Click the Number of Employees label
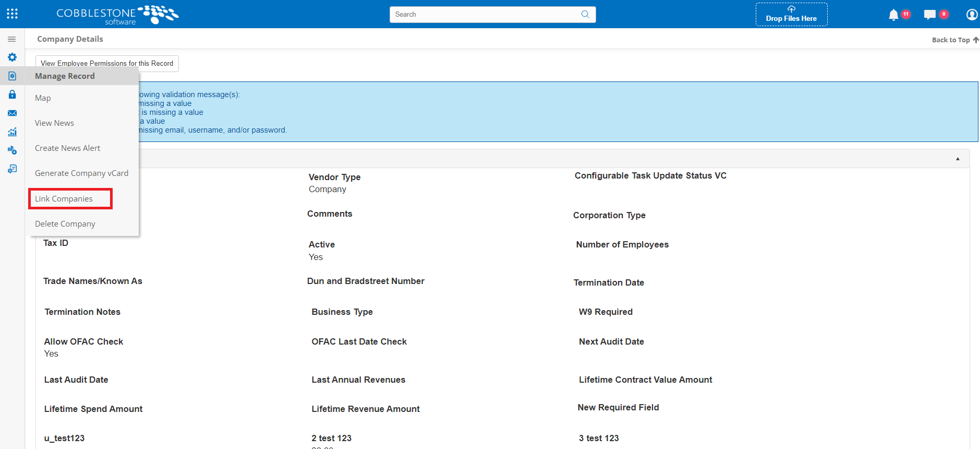 click(622, 245)
